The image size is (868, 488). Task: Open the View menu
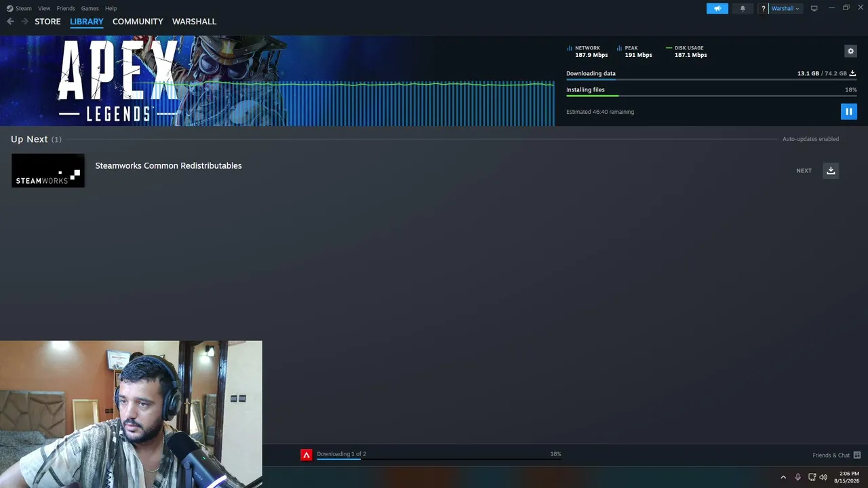44,8
